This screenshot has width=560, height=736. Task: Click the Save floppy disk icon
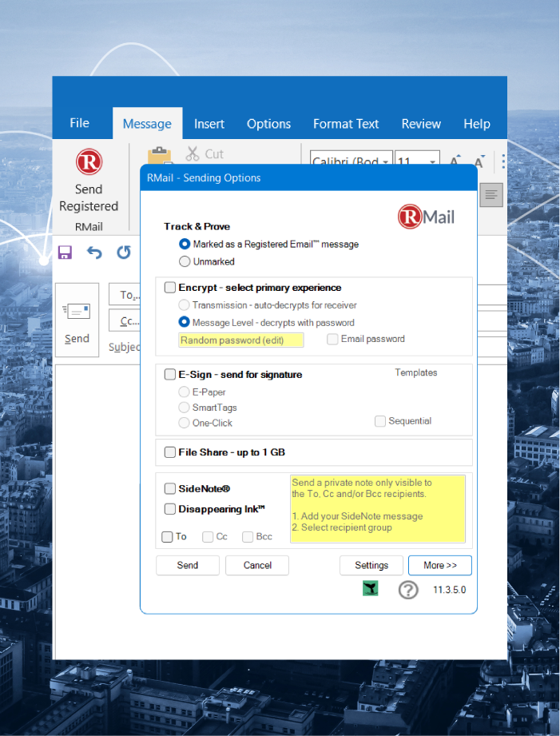pyautogui.click(x=65, y=253)
